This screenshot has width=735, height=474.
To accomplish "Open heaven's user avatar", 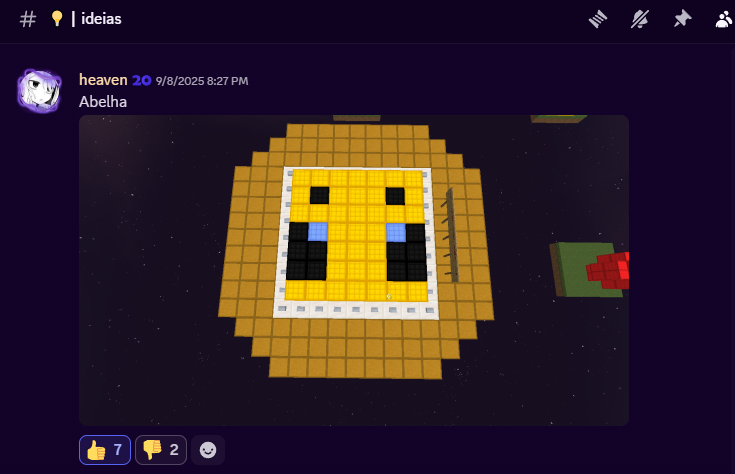I will pos(39,91).
